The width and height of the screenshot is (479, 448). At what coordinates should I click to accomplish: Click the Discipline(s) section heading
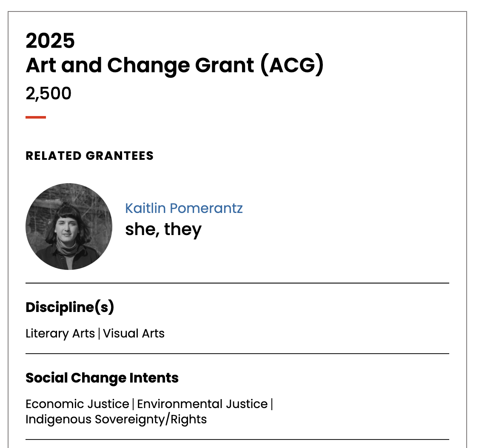point(70,307)
